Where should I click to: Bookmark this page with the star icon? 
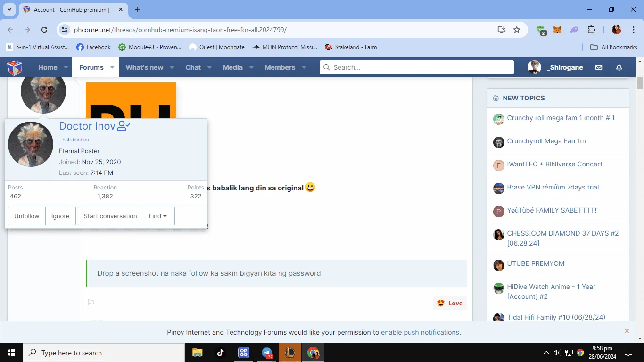517,30
